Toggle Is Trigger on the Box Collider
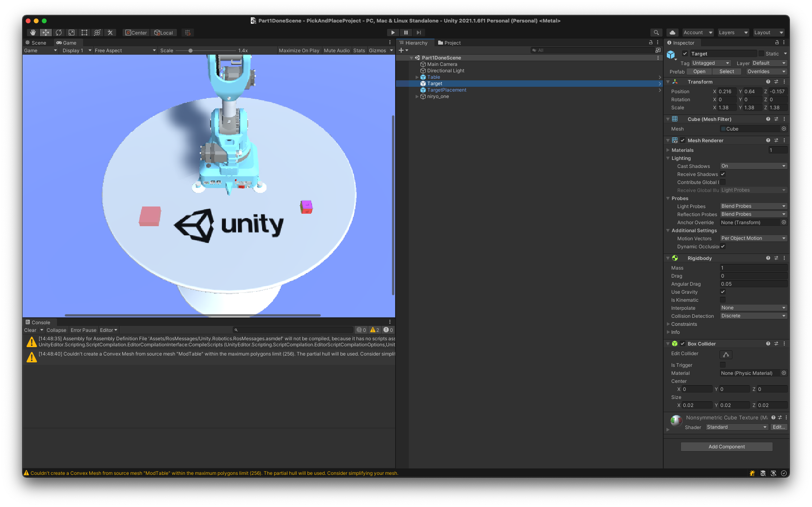This screenshot has width=812, height=507. pos(722,365)
